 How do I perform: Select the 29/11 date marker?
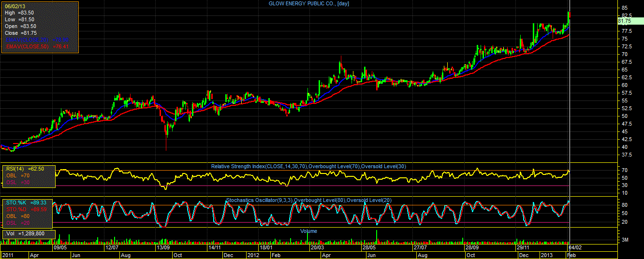[x=524, y=247]
